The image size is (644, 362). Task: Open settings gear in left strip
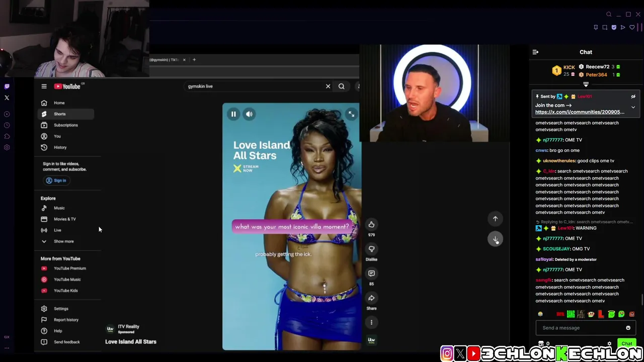click(7, 147)
